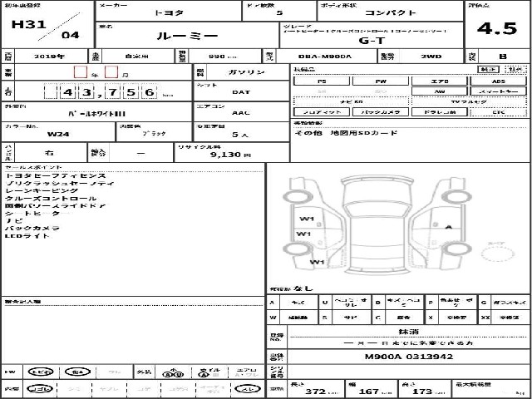532x399 pixels.
Task: Select the length value 372
Action: (316, 392)
